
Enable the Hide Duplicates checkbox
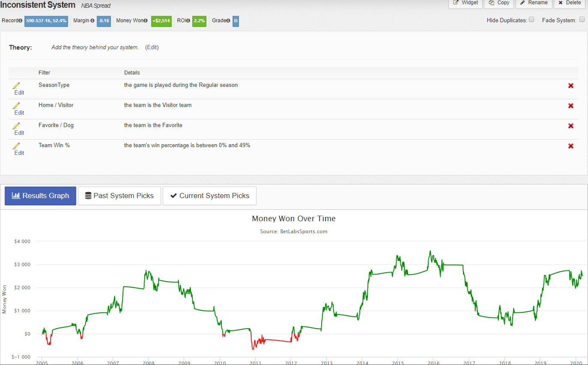[x=531, y=19]
